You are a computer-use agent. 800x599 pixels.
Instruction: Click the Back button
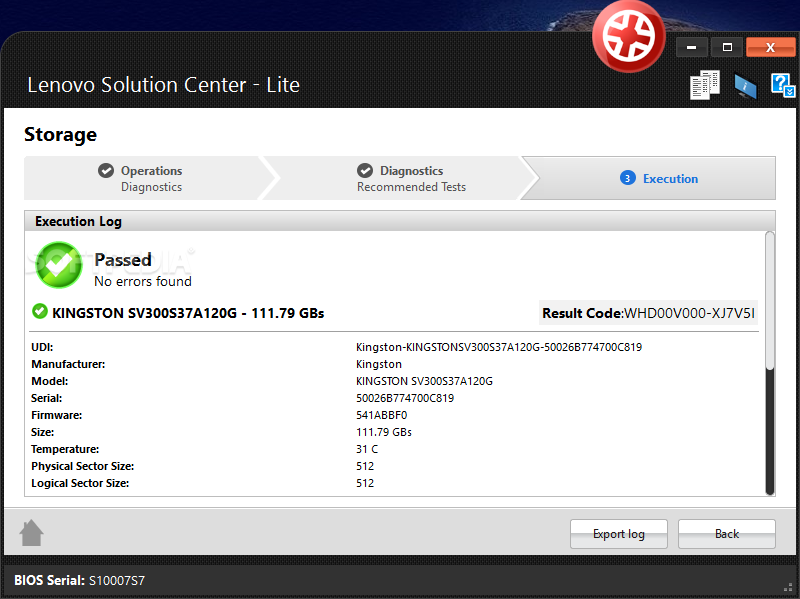[727, 534]
